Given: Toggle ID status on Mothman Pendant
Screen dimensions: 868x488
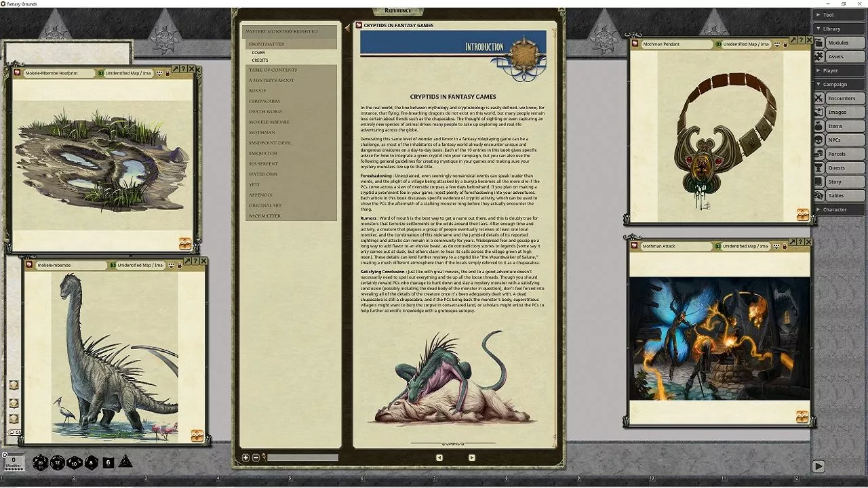Looking at the screenshot, I should [x=718, y=44].
